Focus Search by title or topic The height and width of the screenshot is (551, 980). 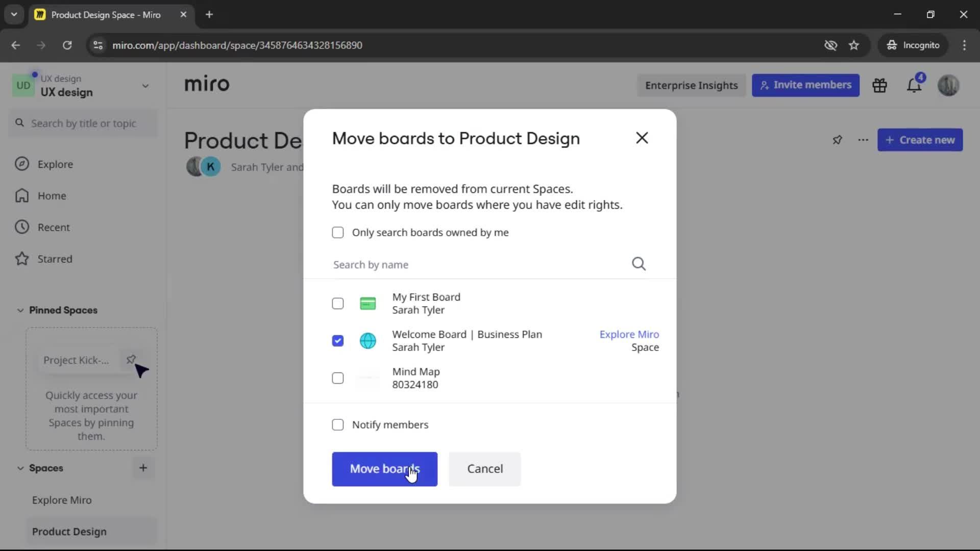(83, 123)
